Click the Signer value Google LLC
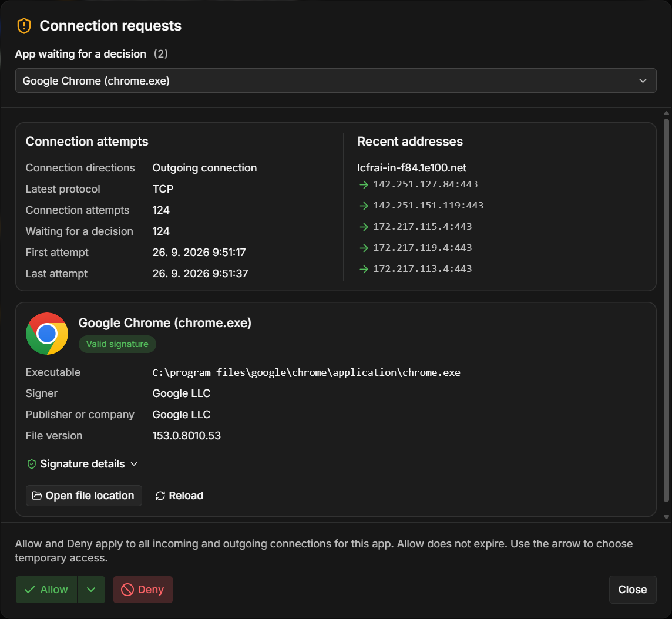The image size is (672, 619). click(x=182, y=393)
